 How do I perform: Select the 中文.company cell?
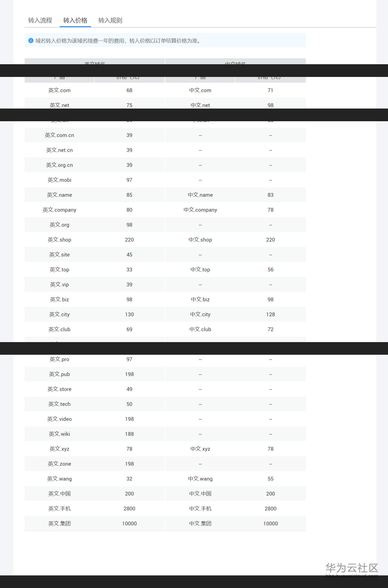(200, 210)
